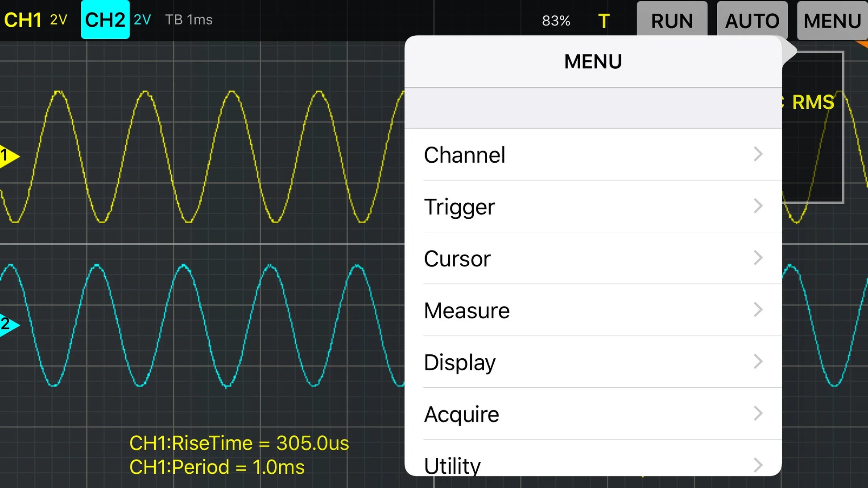868x488 pixels.
Task: Expand the Acquire submenu chevron
Action: click(758, 414)
